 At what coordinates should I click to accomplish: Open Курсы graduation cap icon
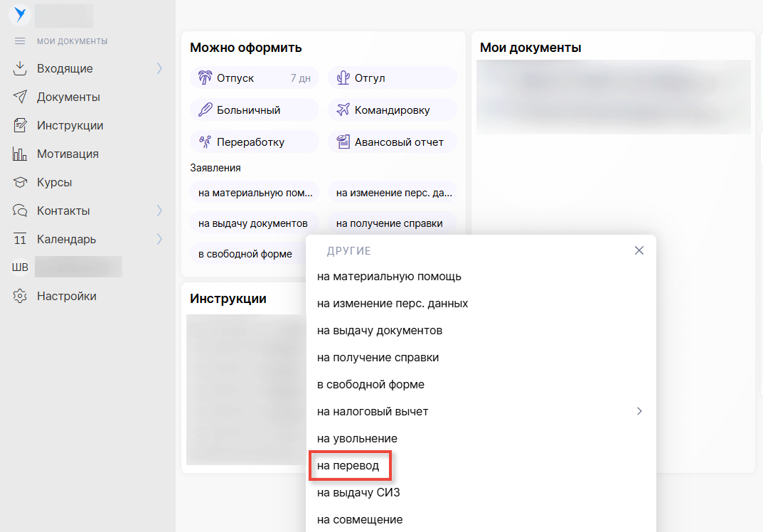[x=21, y=183]
